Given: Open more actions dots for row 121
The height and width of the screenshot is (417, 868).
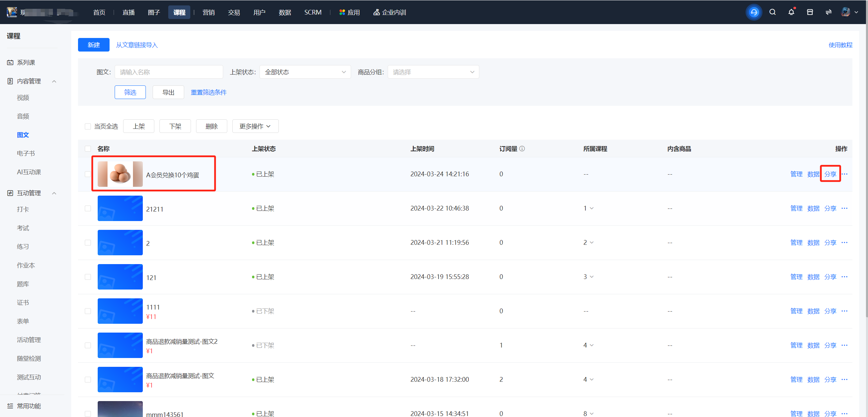Looking at the screenshot, I should 845,277.
